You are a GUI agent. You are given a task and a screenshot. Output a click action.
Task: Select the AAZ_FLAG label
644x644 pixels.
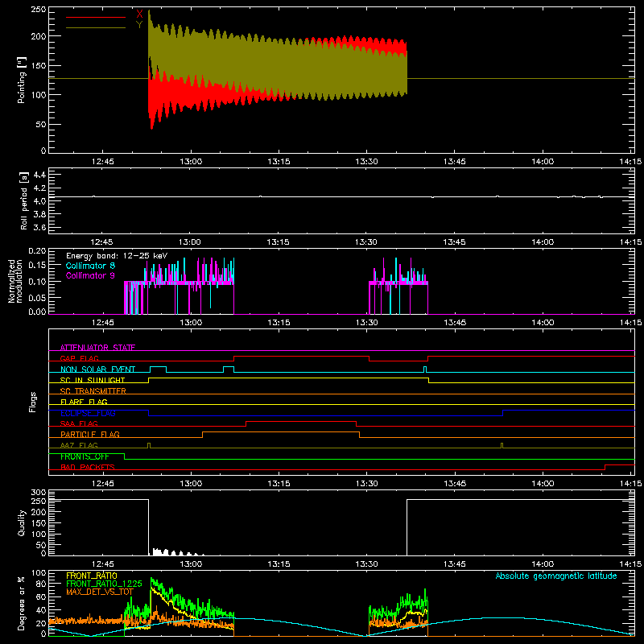[79, 445]
